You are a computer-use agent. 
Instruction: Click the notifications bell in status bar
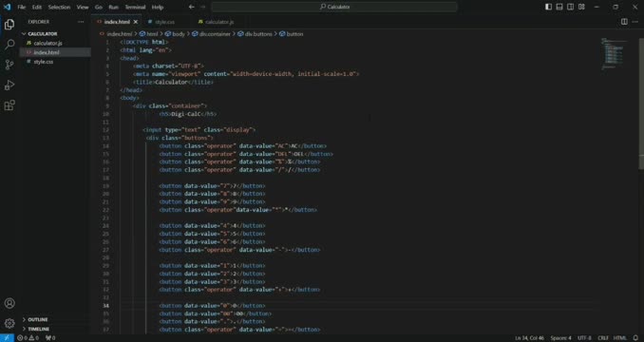tap(636, 338)
